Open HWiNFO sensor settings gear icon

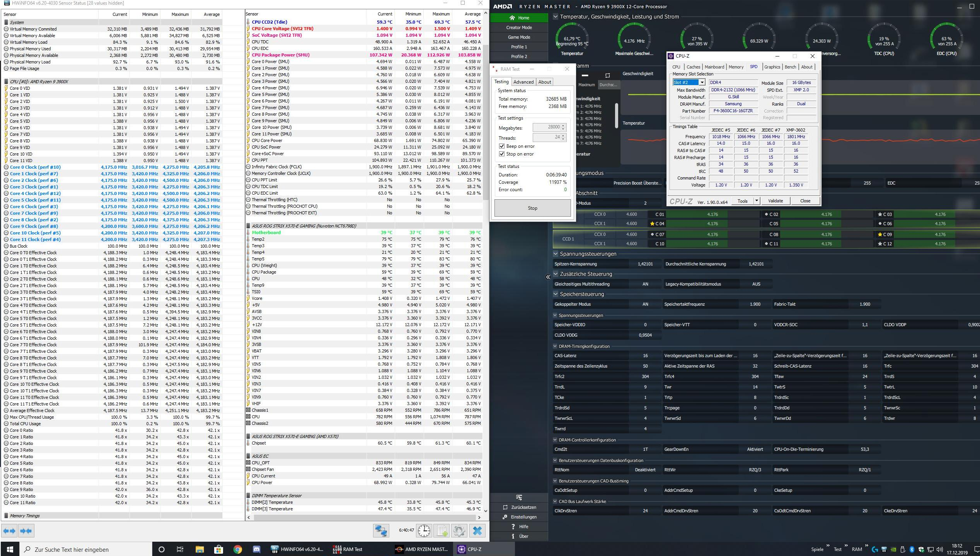pyautogui.click(x=459, y=530)
